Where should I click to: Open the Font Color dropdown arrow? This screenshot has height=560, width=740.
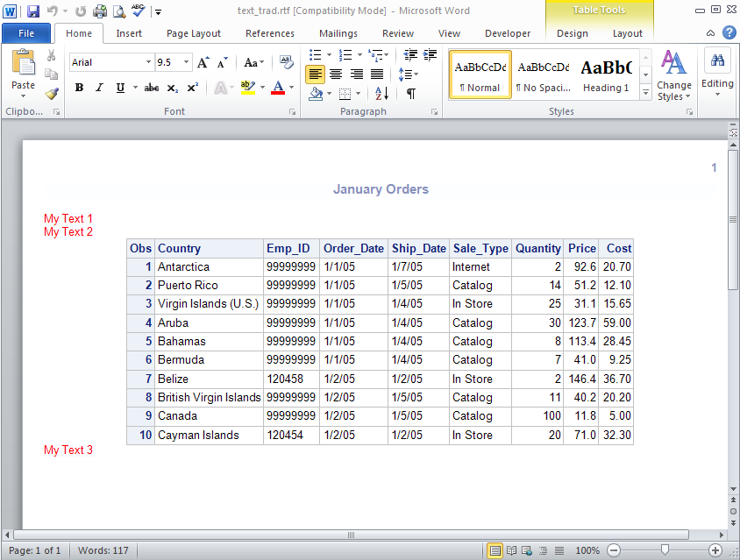click(292, 88)
